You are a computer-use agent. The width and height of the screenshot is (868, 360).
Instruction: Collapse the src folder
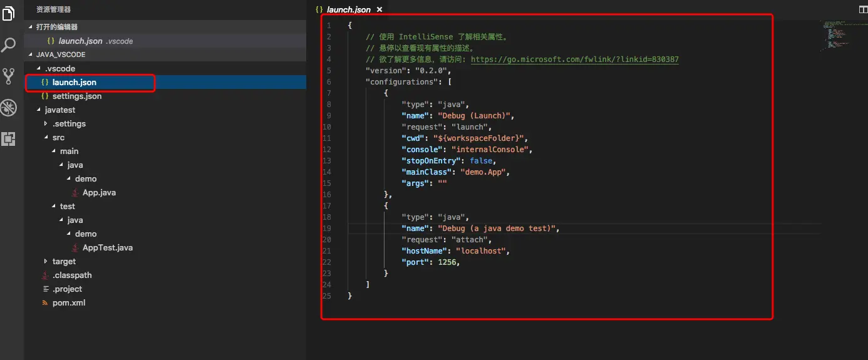(x=46, y=138)
